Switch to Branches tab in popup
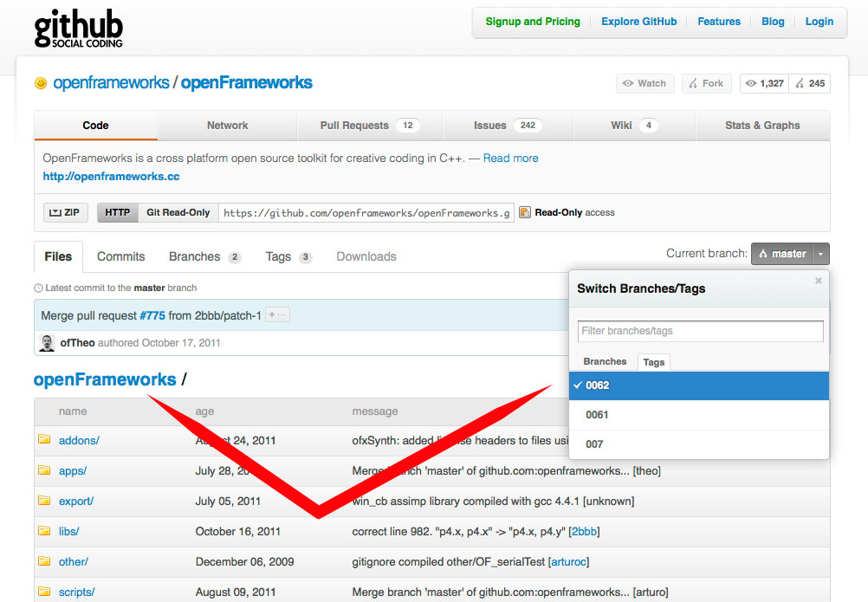Image resolution: width=868 pixels, height=602 pixels. click(605, 361)
